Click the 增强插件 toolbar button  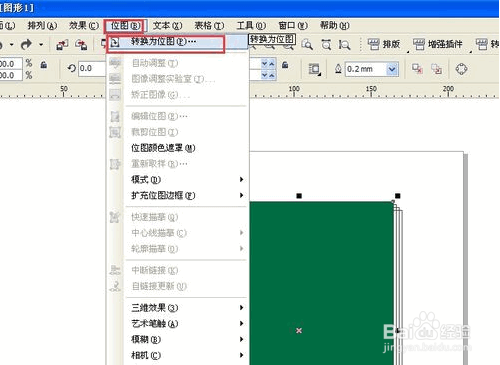click(x=438, y=44)
